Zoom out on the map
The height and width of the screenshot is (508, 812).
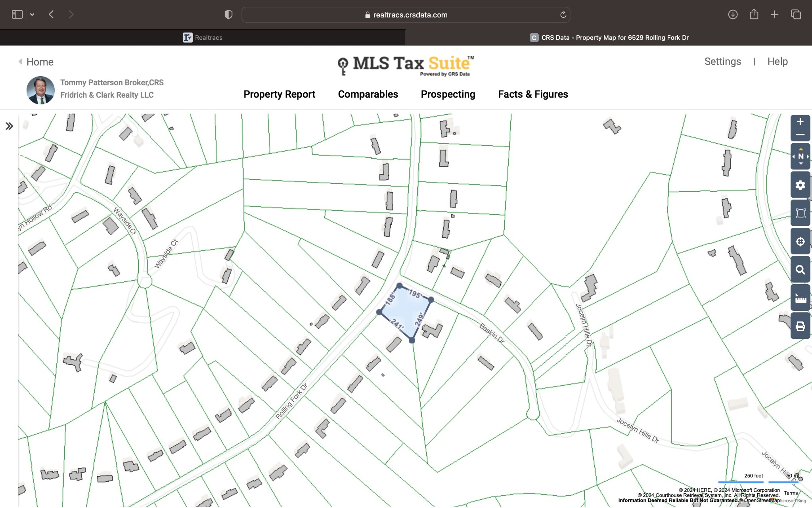pyautogui.click(x=800, y=135)
